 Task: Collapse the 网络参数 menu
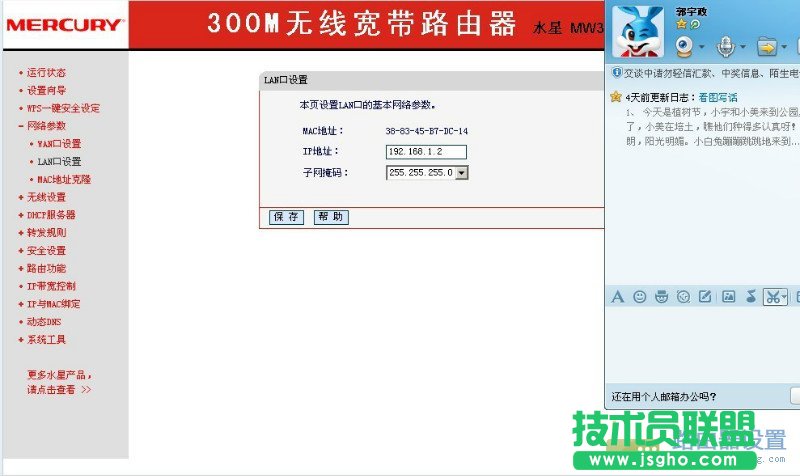(46, 126)
